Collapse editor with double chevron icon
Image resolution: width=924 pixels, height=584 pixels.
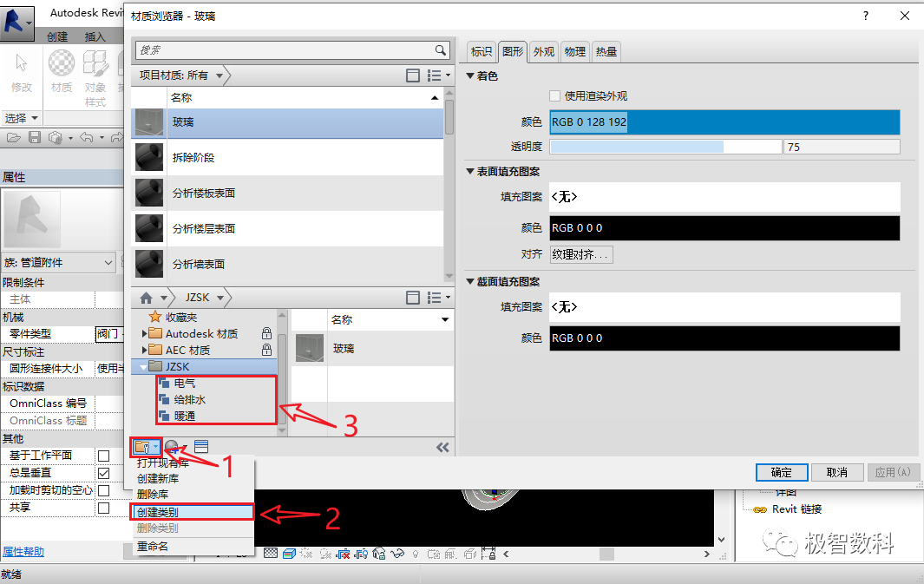[442, 448]
